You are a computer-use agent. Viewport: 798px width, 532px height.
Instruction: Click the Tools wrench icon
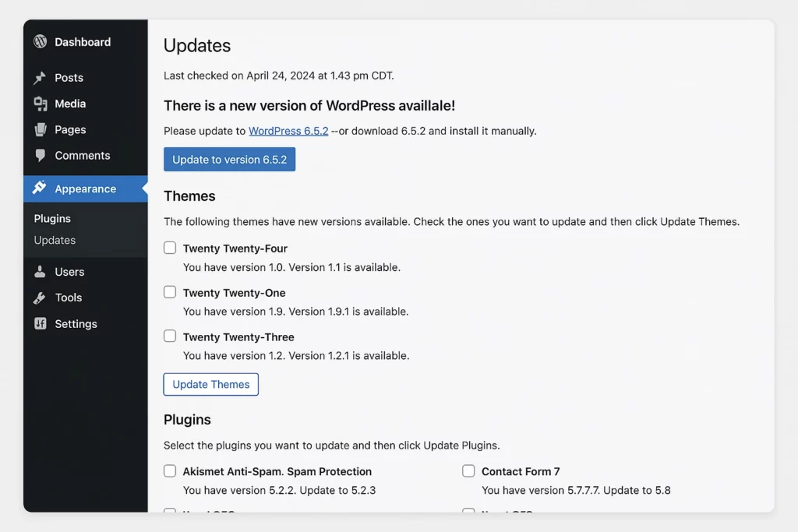tap(41, 298)
